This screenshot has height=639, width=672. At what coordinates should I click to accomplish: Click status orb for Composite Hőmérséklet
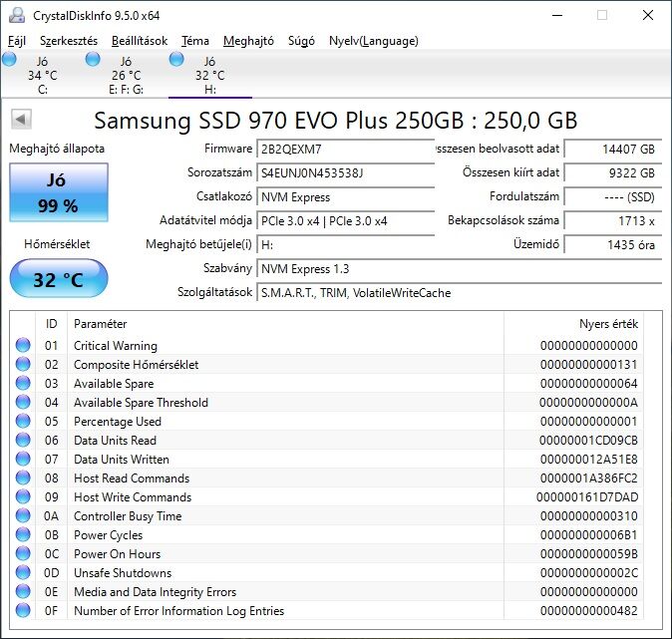click(23, 364)
